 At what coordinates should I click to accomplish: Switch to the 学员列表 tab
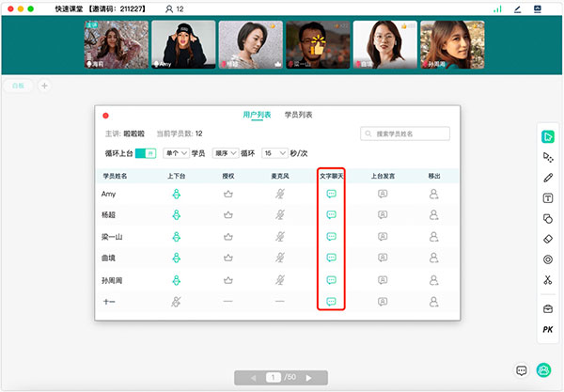click(297, 115)
